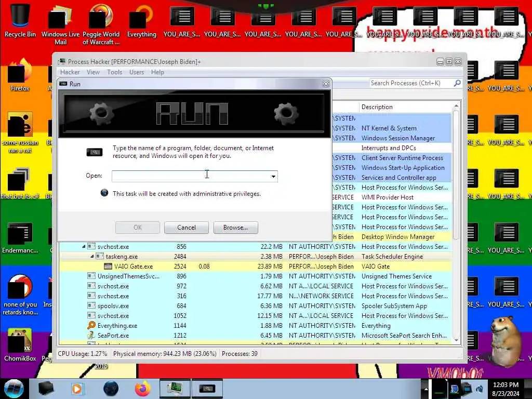Select the taskeng.exe process row
Screen dimensions: 532x399
pos(255,257)
